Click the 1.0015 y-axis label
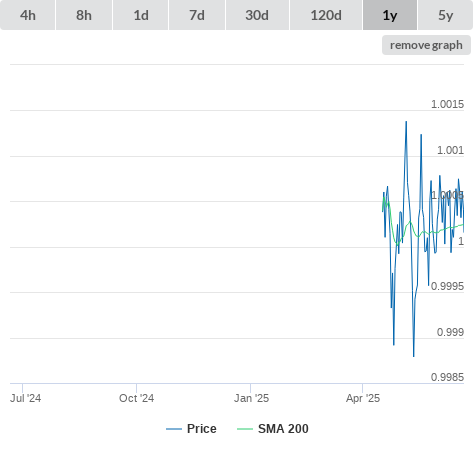 (x=447, y=104)
